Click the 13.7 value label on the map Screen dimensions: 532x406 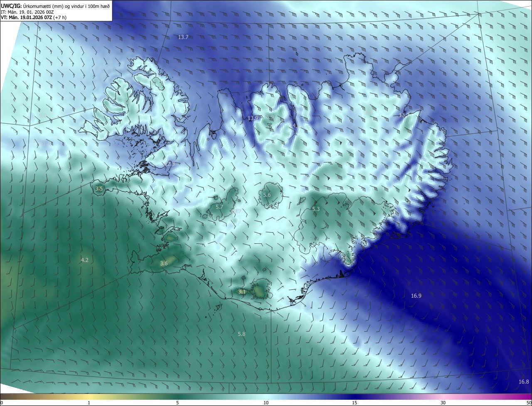pyautogui.click(x=183, y=37)
